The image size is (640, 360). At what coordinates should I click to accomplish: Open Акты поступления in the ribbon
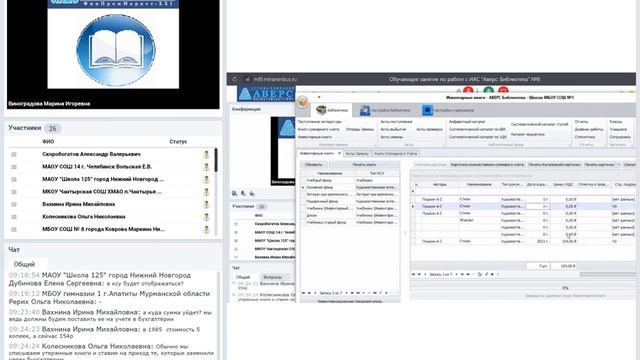396,122
